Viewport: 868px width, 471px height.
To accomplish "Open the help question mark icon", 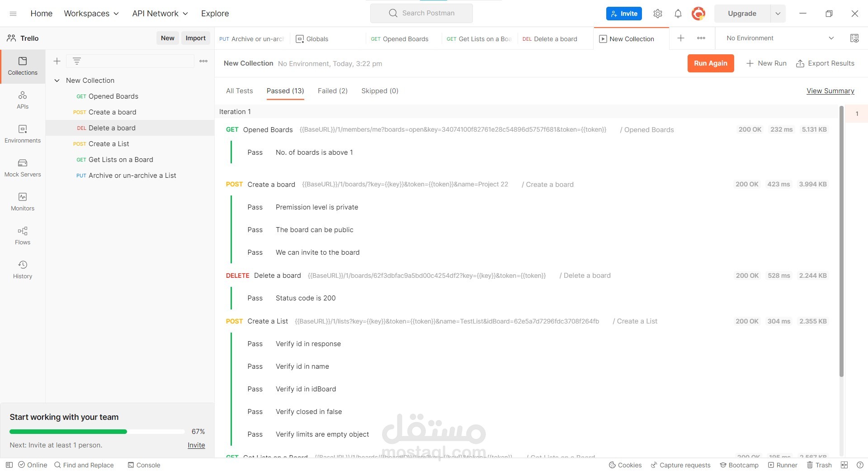I will coord(860,465).
